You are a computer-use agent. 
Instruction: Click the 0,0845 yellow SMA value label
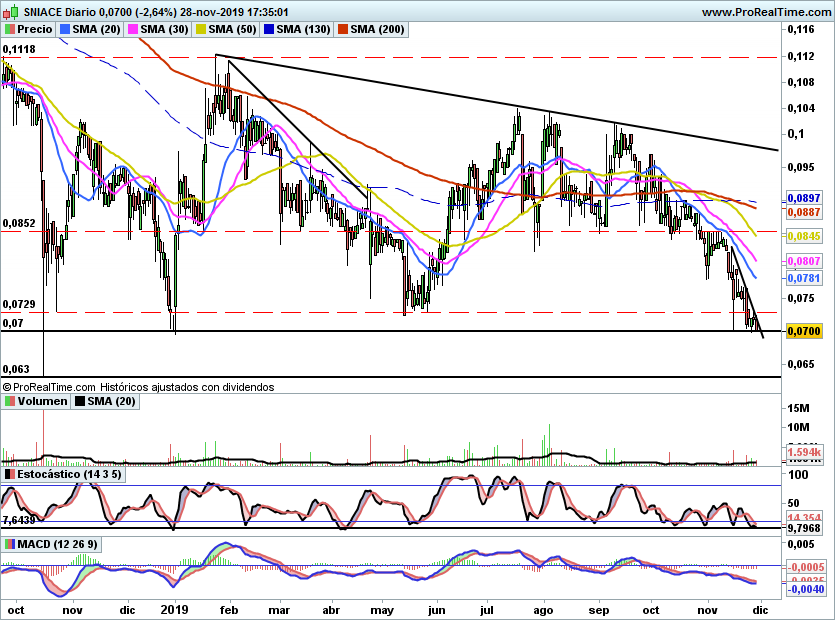[x=804, y=236]
